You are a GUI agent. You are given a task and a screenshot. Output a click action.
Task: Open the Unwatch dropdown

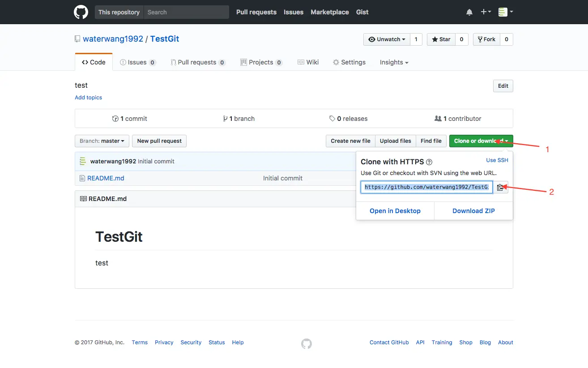387,39
